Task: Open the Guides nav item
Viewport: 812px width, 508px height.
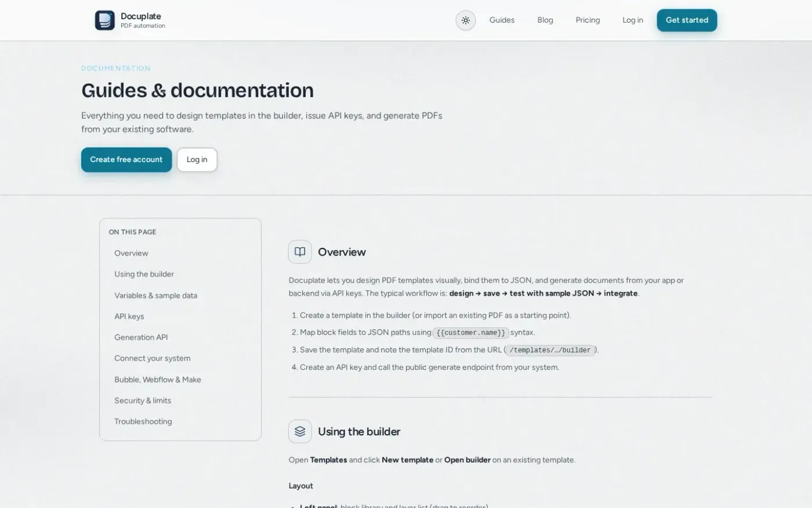Action: click(502, 20)
